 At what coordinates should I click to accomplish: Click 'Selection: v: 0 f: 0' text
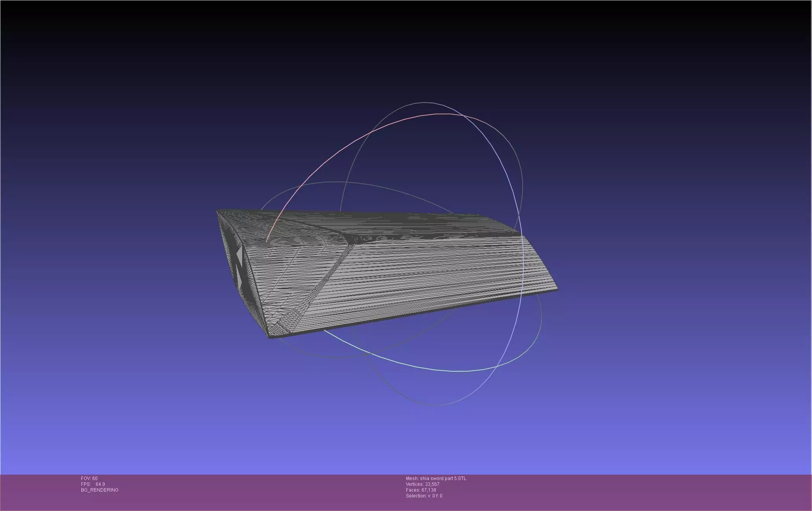(424, 496)
